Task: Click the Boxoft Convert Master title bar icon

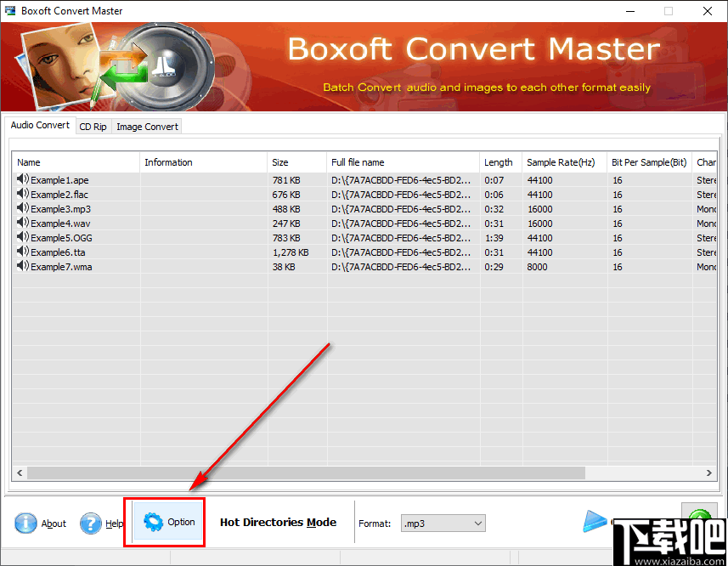Action: pyautogui.click(x=11, y=10)
